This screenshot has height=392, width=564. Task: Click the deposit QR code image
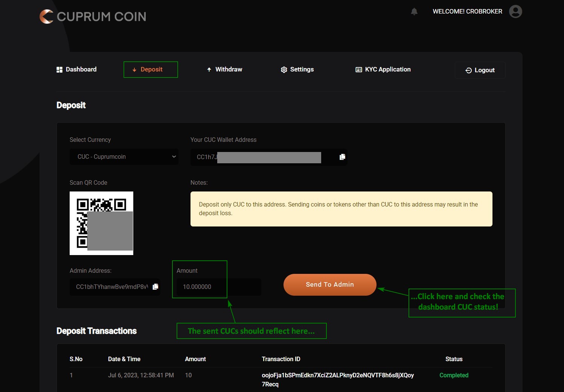pyautogui.click(x=101, y=223)
